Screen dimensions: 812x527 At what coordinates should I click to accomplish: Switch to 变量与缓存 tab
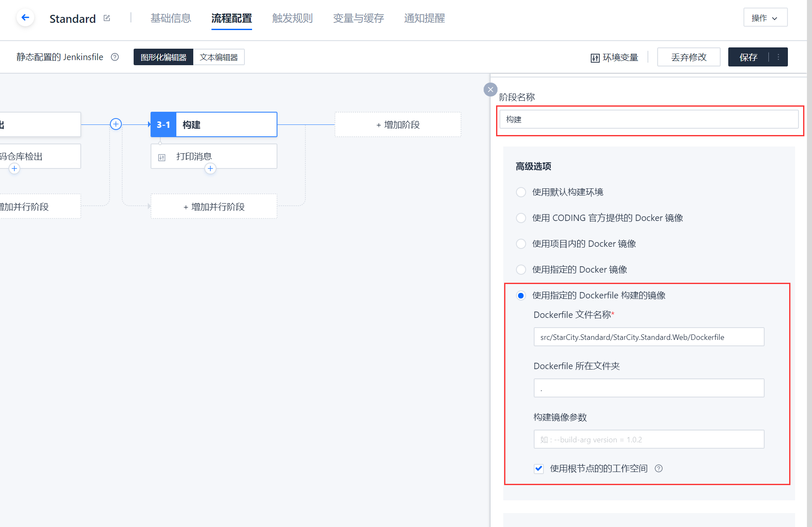coord(358,18)
